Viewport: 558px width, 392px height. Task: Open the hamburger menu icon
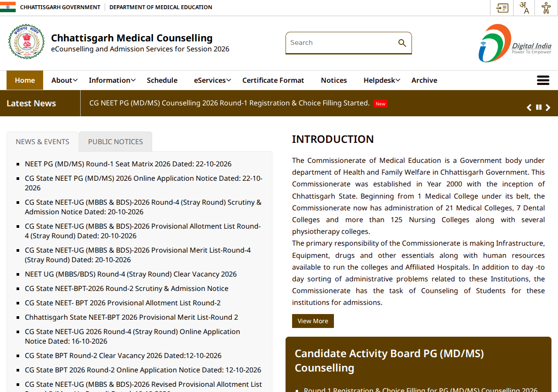click(543, 80)
